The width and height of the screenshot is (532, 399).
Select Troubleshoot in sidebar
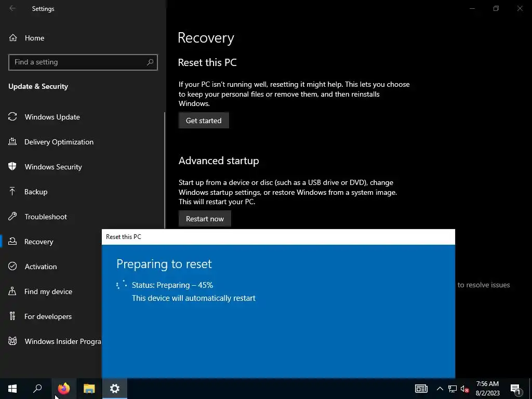coord(46,217)
